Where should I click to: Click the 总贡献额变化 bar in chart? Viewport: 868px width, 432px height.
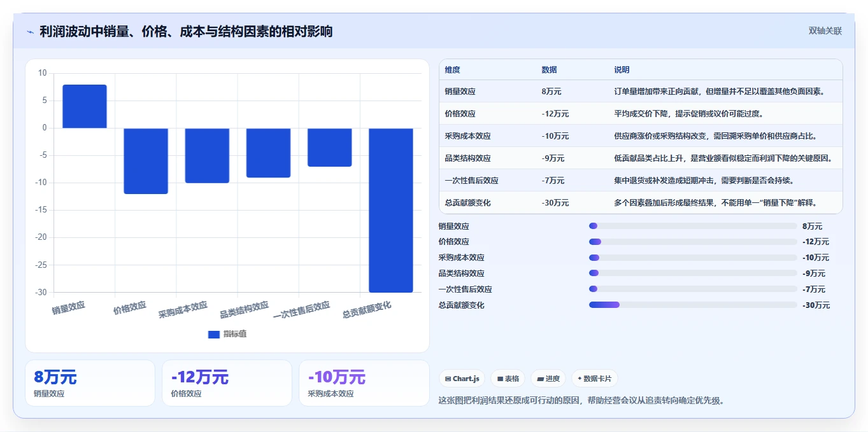[391, 210]
